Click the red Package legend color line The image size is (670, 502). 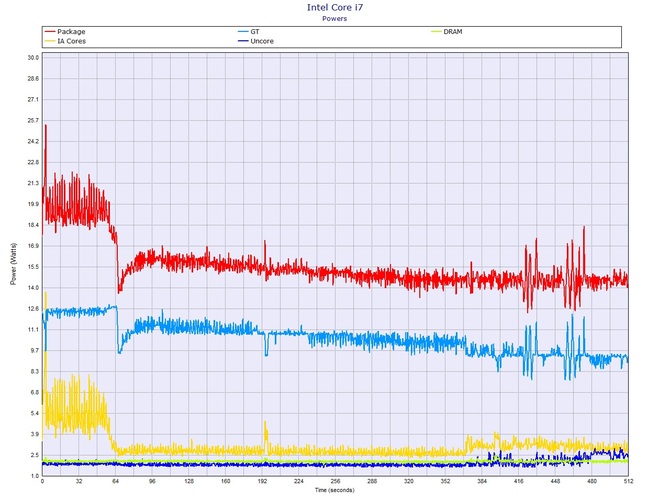pyautogui.click(x=50, y=32)
